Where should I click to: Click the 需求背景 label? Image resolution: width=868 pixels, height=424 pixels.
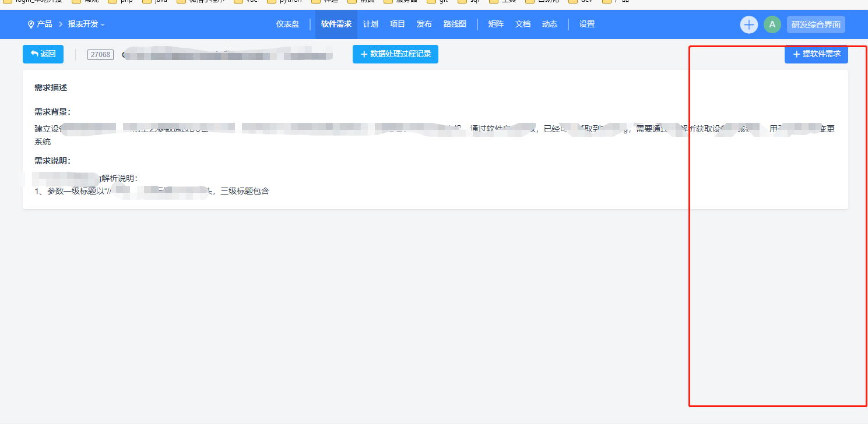[x=52, y=112]
